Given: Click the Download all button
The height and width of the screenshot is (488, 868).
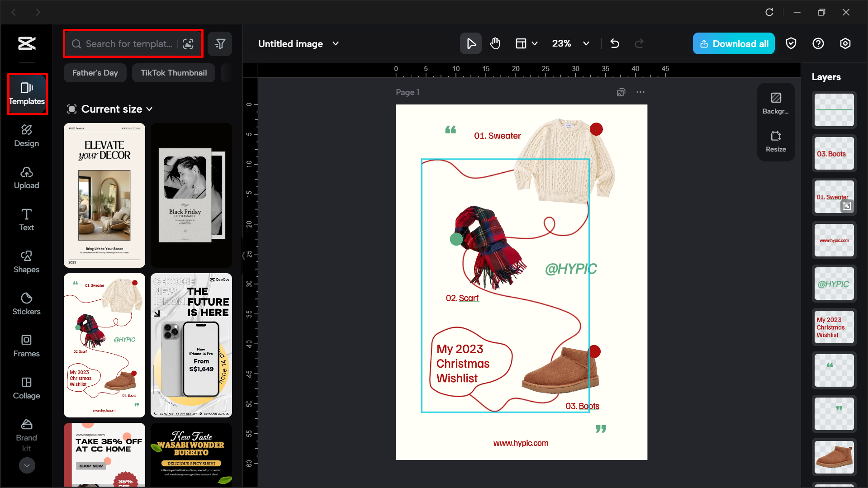Looking at the screenshot, I should [x=734, y=44].
